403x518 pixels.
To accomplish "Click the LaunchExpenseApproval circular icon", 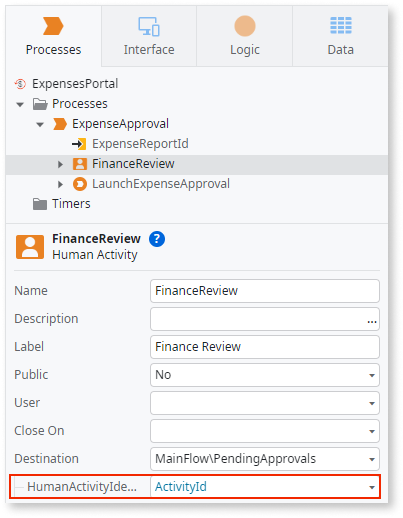I will click(80, 184).
